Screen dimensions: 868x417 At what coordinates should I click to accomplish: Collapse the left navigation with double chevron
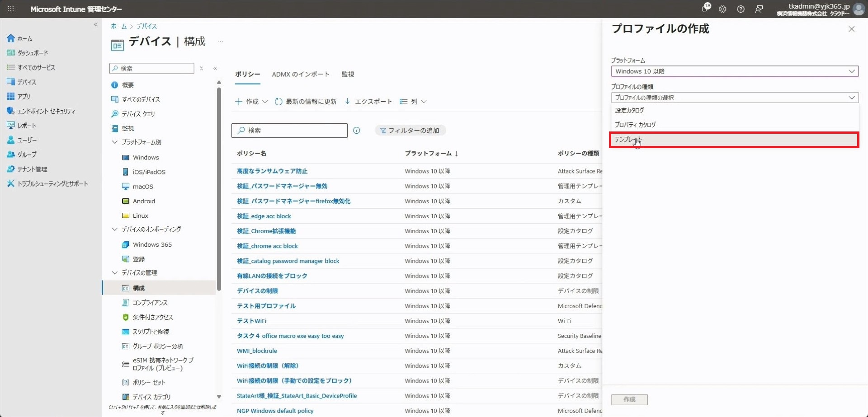(x=95, y=25)
